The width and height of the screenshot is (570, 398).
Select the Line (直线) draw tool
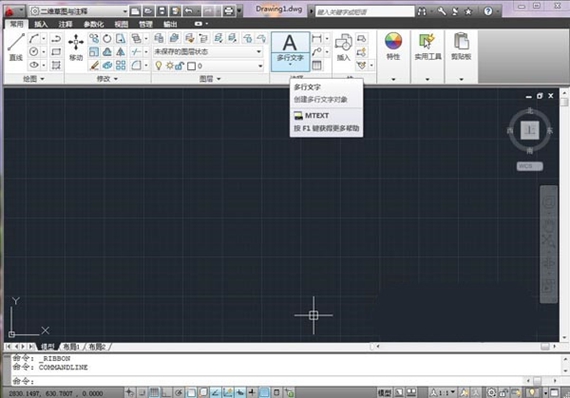(16, 47)
